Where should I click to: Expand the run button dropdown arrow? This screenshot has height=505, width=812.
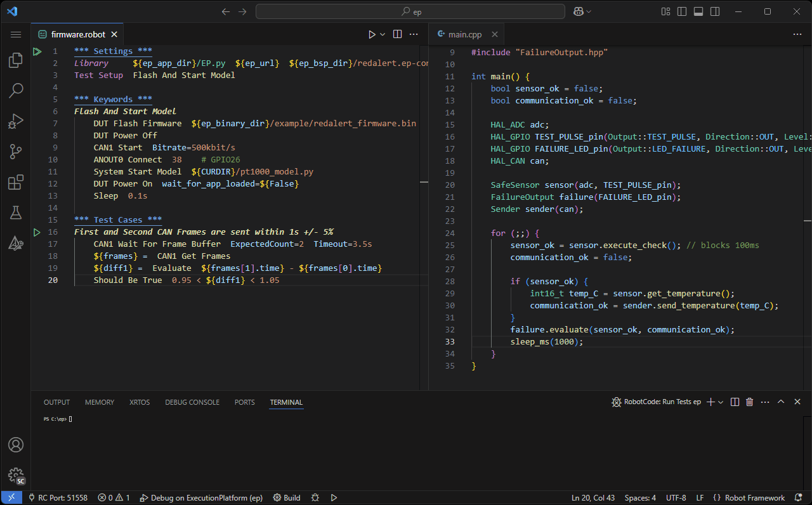(383, 34)
